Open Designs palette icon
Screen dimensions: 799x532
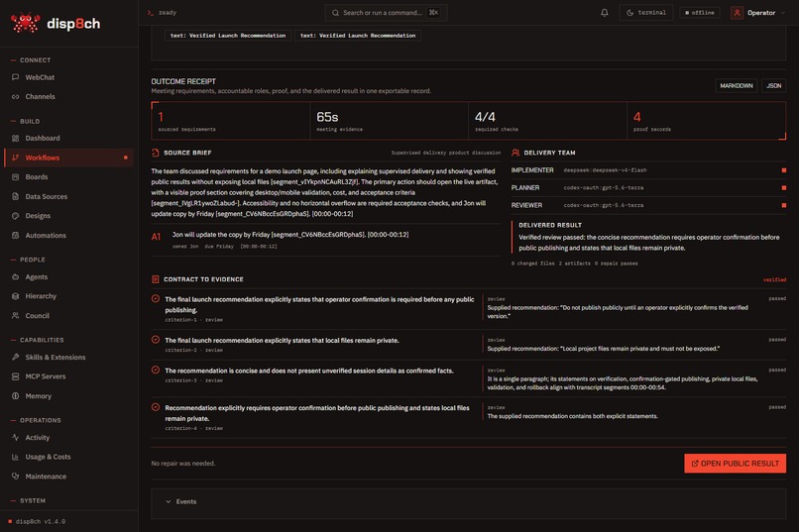(15, 216)
